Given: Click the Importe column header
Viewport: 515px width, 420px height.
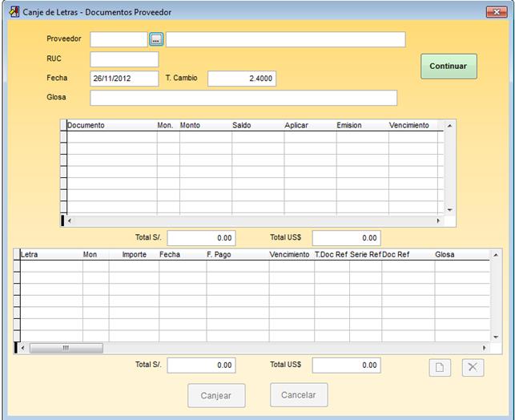Looking at the screenshot, I should [134, 254].
